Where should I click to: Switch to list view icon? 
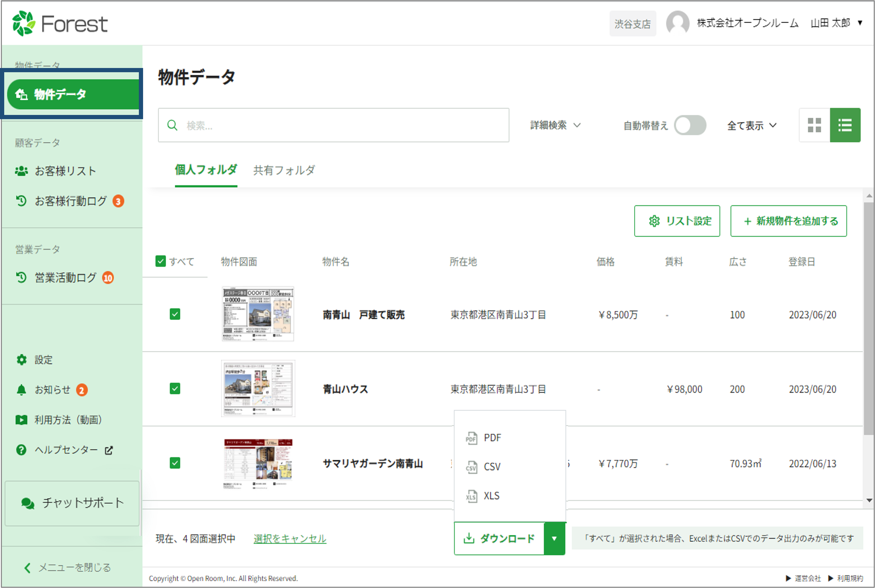tap(845, 125)
